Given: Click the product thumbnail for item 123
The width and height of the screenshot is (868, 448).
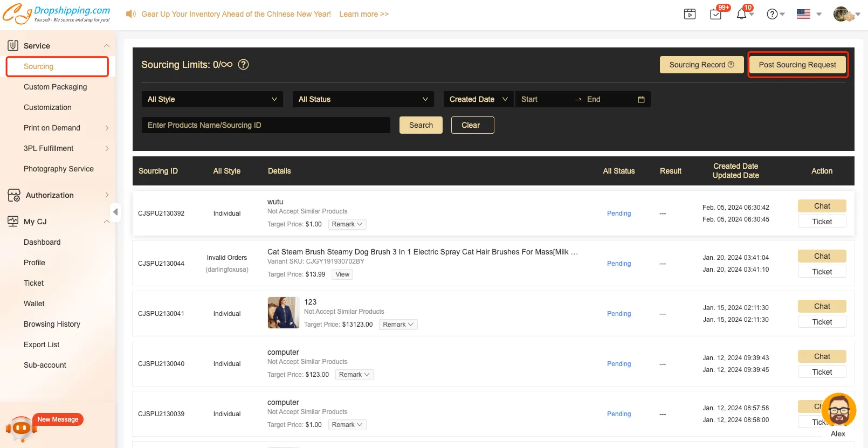Looking at the screenshot, I should coord(283,313).
